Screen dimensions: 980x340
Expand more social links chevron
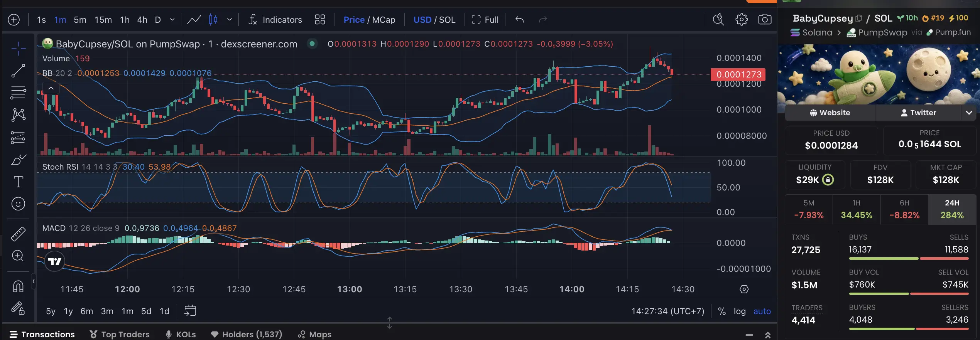coord(969,113)
